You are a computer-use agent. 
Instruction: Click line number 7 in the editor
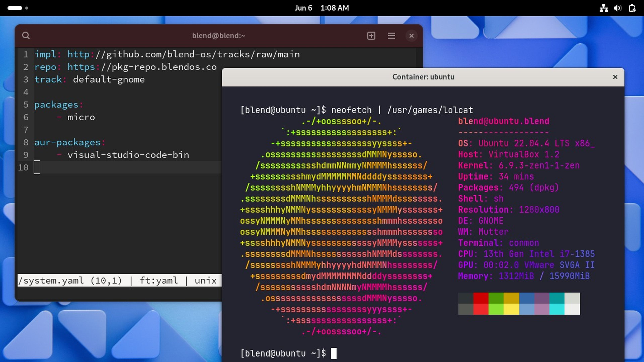click(x=26, y=130)
